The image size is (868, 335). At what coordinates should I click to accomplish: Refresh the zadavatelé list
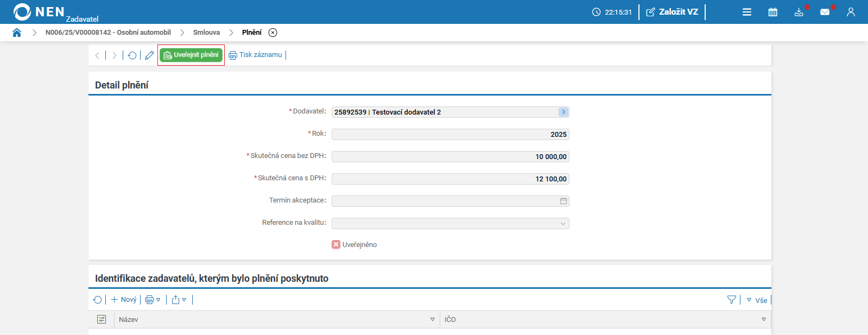coord(98,300)
